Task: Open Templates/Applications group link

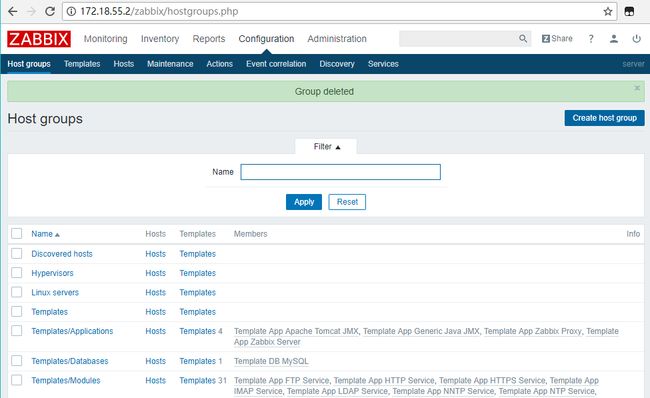Action: point(72,331)
